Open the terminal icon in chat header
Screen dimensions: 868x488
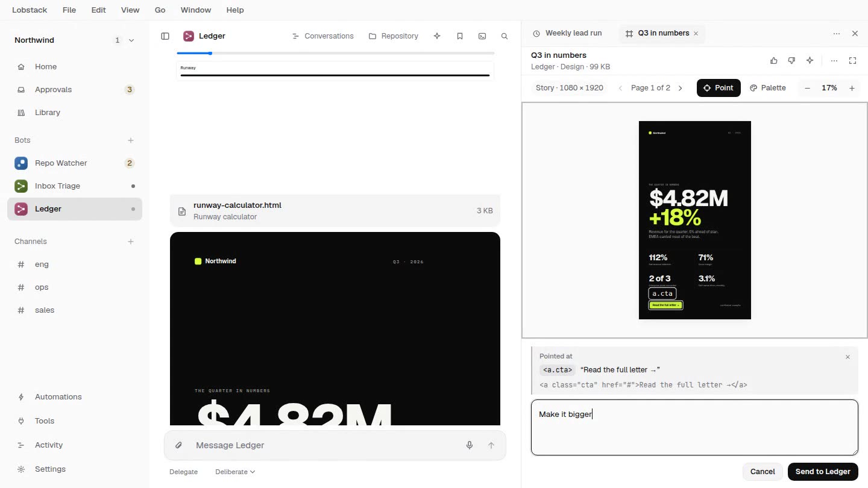pos(482,36)
